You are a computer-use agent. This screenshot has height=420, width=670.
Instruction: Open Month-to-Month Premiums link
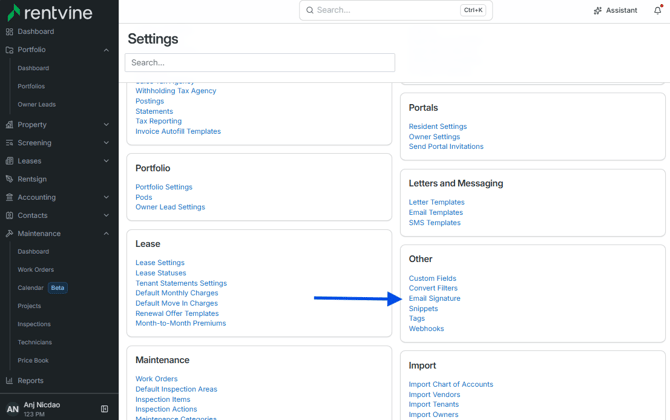pos(181,323)
